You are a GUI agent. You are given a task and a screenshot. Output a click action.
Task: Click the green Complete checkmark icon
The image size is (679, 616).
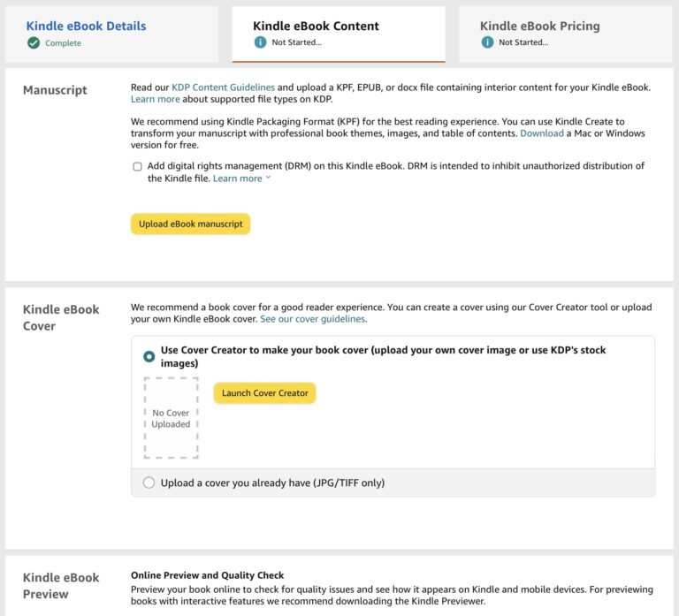point(34,42)
